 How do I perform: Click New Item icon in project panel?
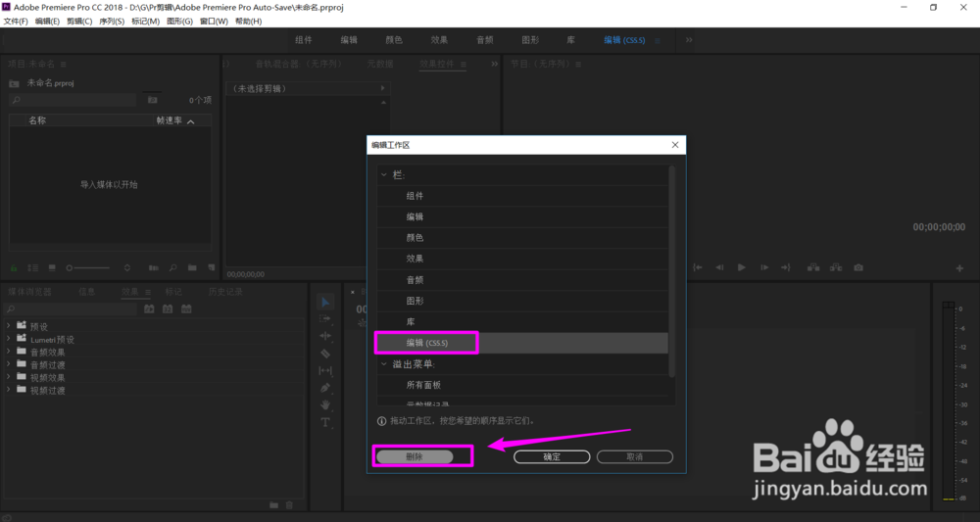click(212, 268)
